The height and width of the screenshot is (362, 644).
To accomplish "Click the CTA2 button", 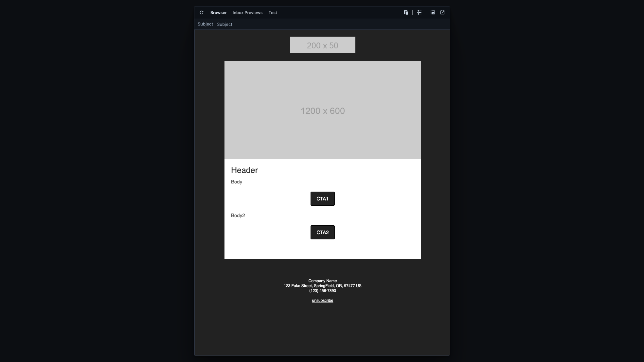I will point(322,232).
